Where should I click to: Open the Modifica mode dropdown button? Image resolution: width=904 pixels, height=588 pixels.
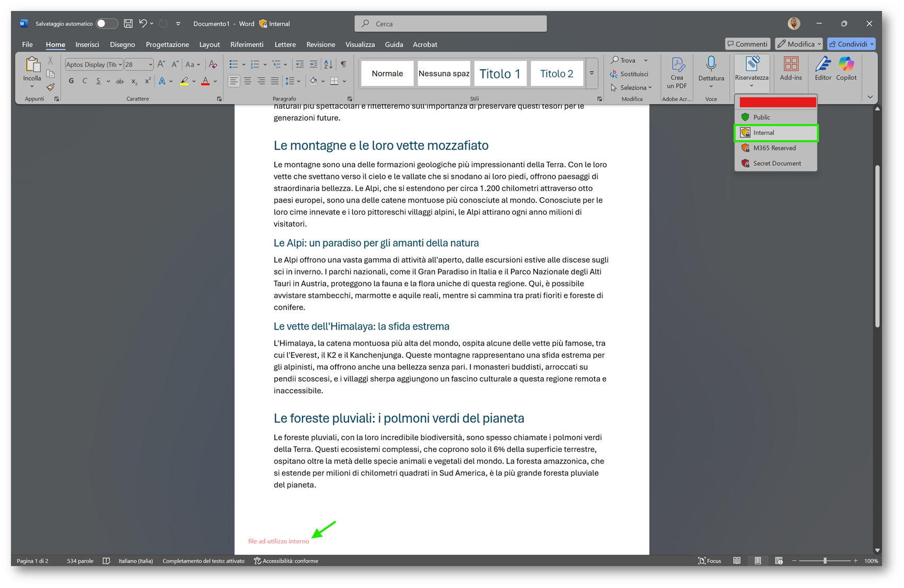coord(799,44)
